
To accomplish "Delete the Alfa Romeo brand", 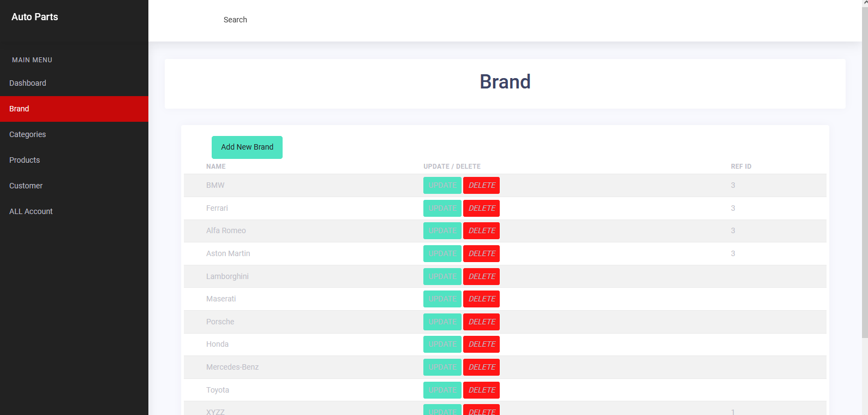I will click(x=482, y=231).
